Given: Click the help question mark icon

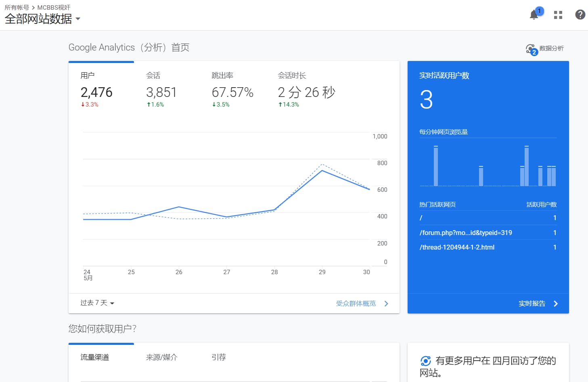Looking at the screenshot, I should (x=580, y=15).
